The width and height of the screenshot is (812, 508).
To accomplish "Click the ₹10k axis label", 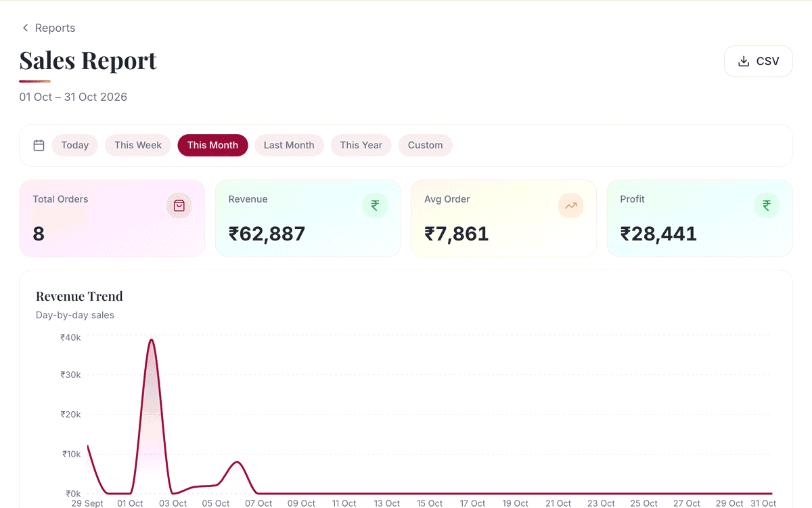I will click(x=70, y=454).
